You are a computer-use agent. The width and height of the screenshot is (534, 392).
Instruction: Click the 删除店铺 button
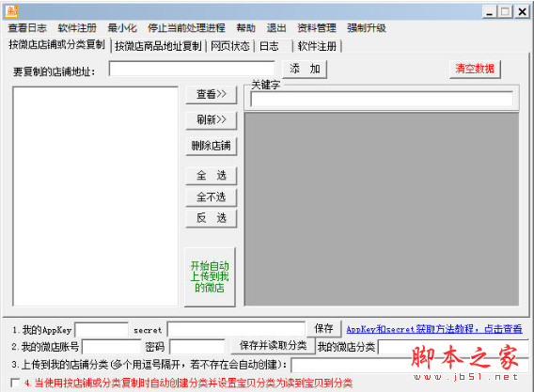(x=212, y=146)
